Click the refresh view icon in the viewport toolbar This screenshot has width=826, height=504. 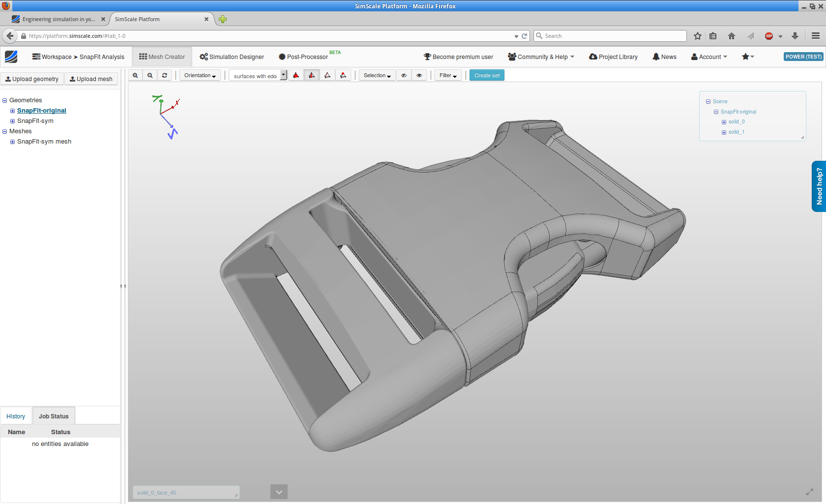click(x=164, y=75)
